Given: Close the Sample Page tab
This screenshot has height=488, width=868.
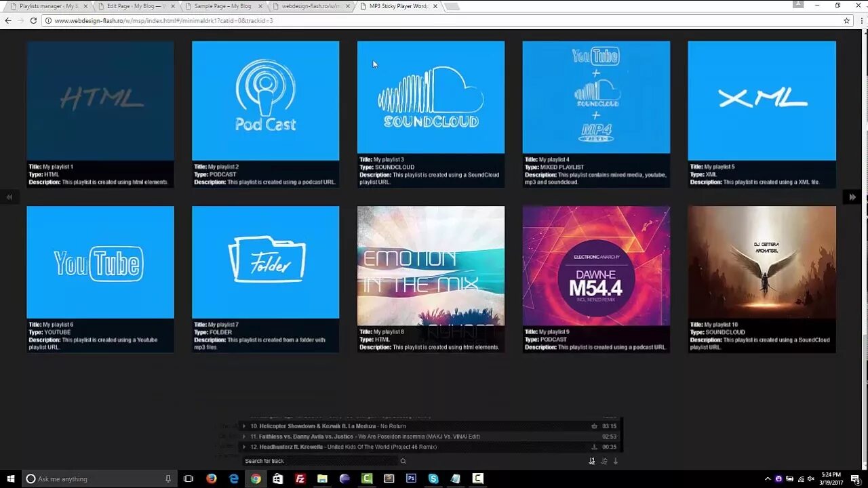Looking at the screenshot, I should (259, 6).
